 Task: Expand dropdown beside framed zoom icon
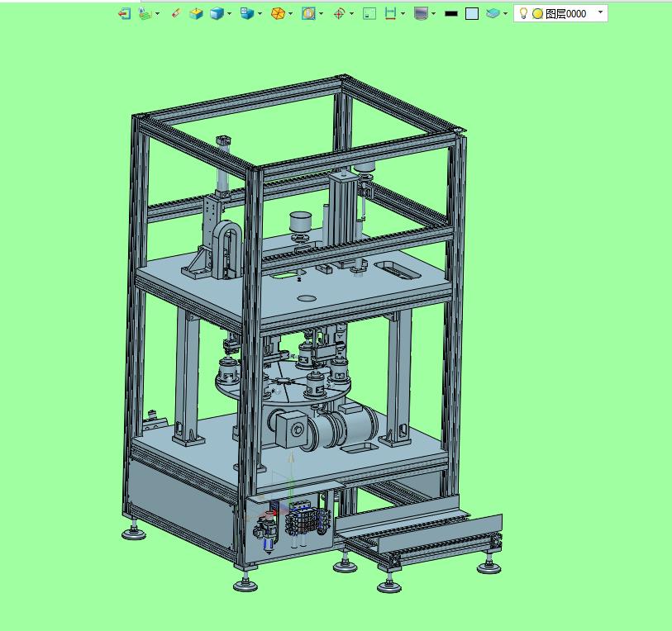point(321,14)
